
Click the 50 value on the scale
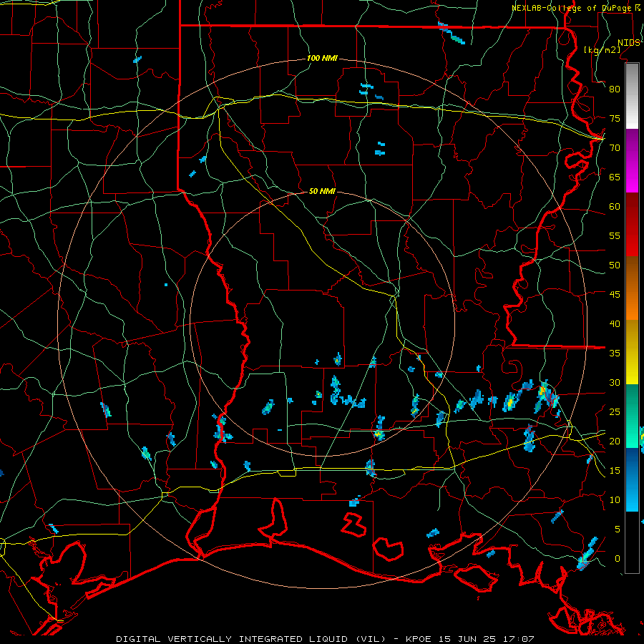tap(615, 265)
